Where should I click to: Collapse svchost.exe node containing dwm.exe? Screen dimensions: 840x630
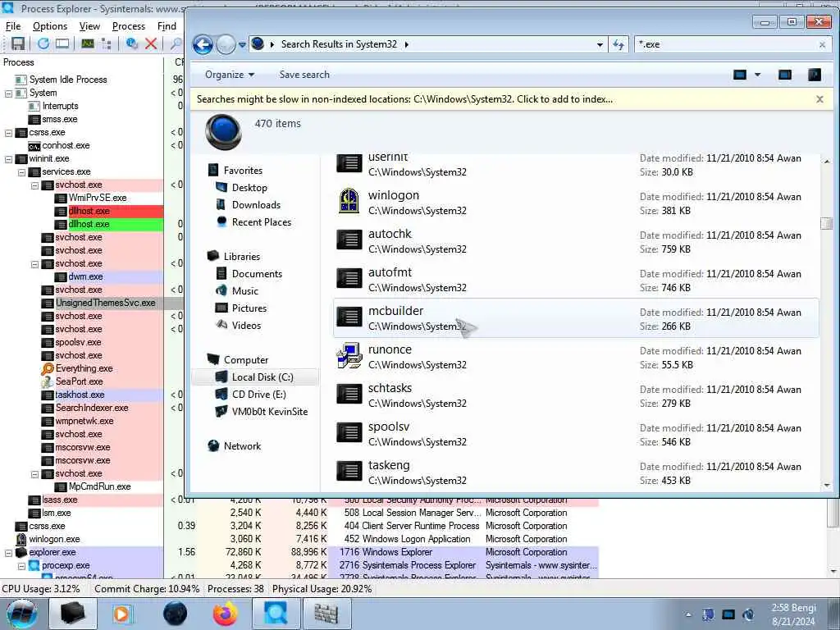(34, 264)
